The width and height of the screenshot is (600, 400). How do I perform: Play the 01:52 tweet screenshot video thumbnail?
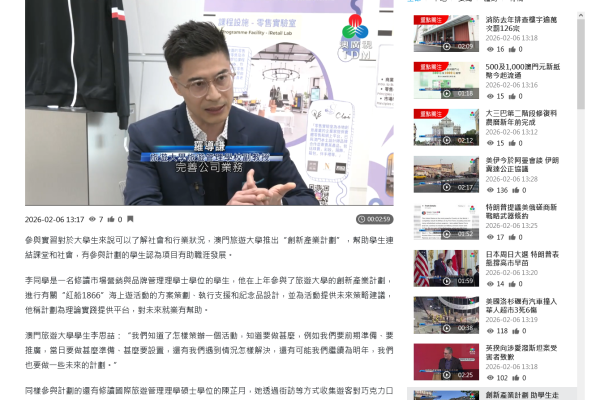click(446, 222)
